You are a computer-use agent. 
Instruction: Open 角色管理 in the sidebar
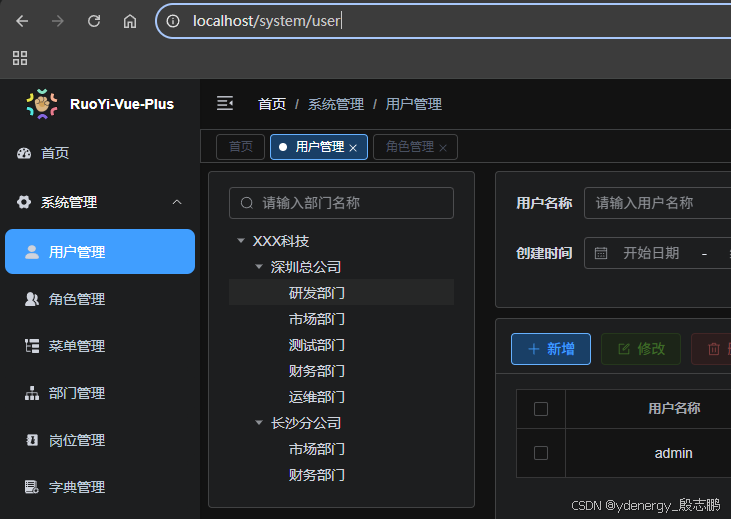100,299
